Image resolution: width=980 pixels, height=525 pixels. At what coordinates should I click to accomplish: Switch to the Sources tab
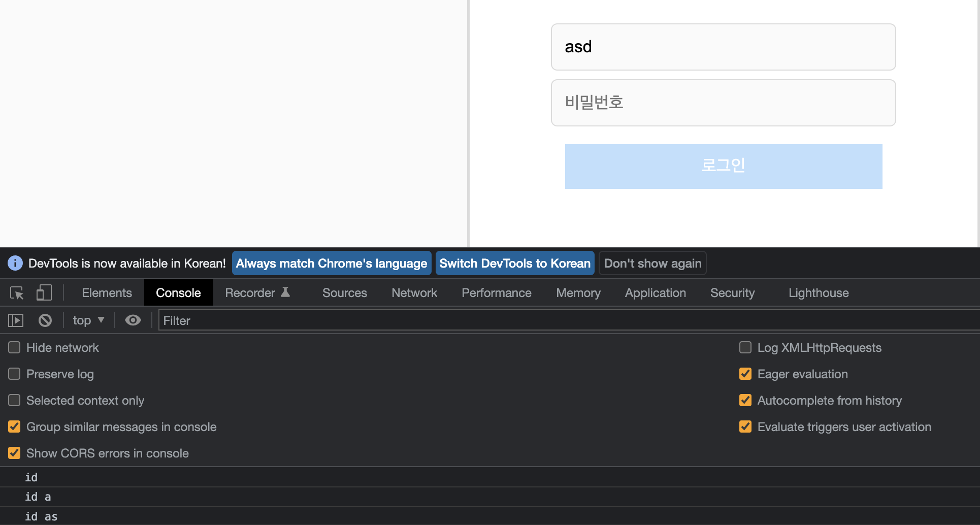coord(345,293)
